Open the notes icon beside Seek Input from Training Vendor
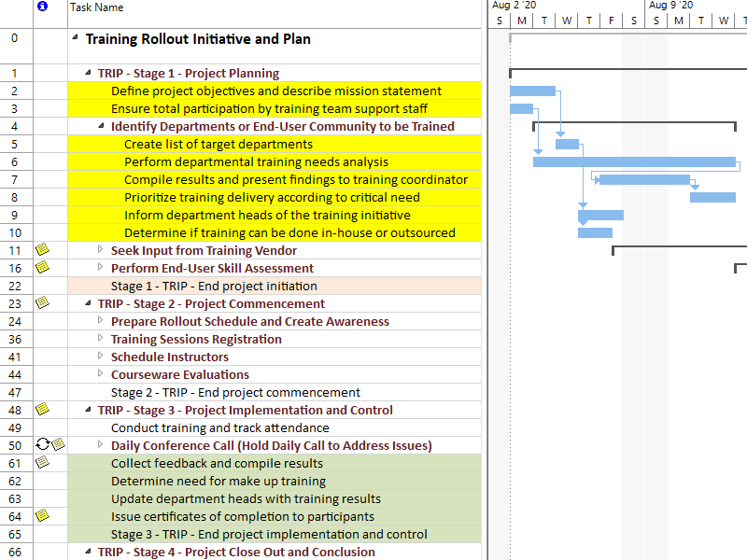This screenshot has width=747, height=560. pyautogui.click(x=43, y=250)
